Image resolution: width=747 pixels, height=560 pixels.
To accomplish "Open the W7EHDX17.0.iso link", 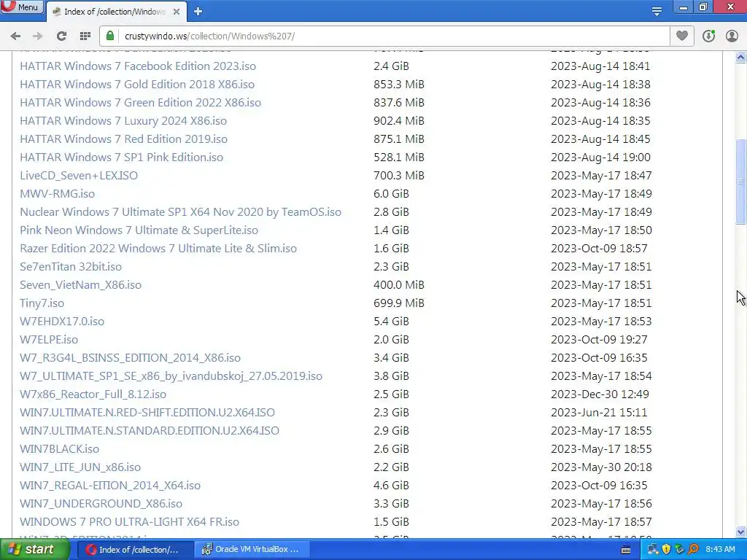I will 62,322.
